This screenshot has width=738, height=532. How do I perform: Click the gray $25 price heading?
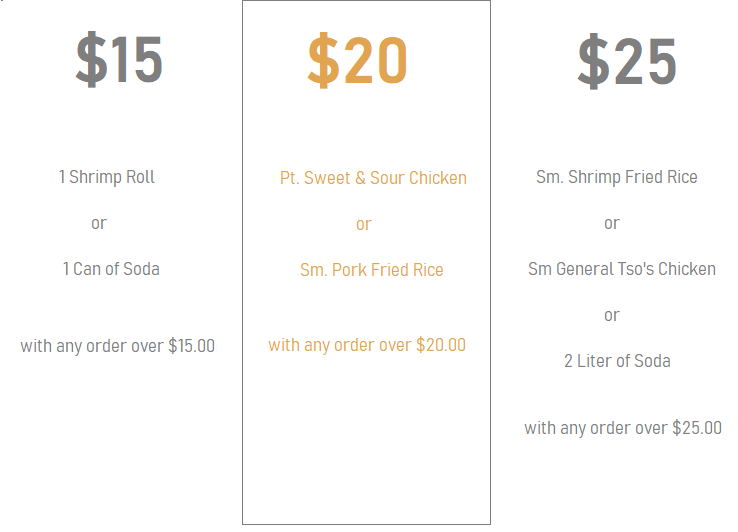click(x=627, y=62)
